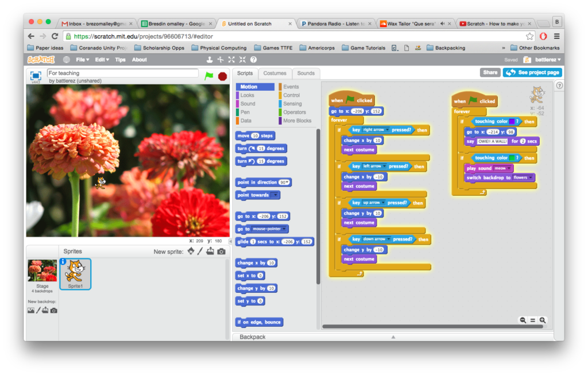Click the Opera extension icon
Viewport: 588px width, 375px height.
pyautogui.click(x=543, y=36)
